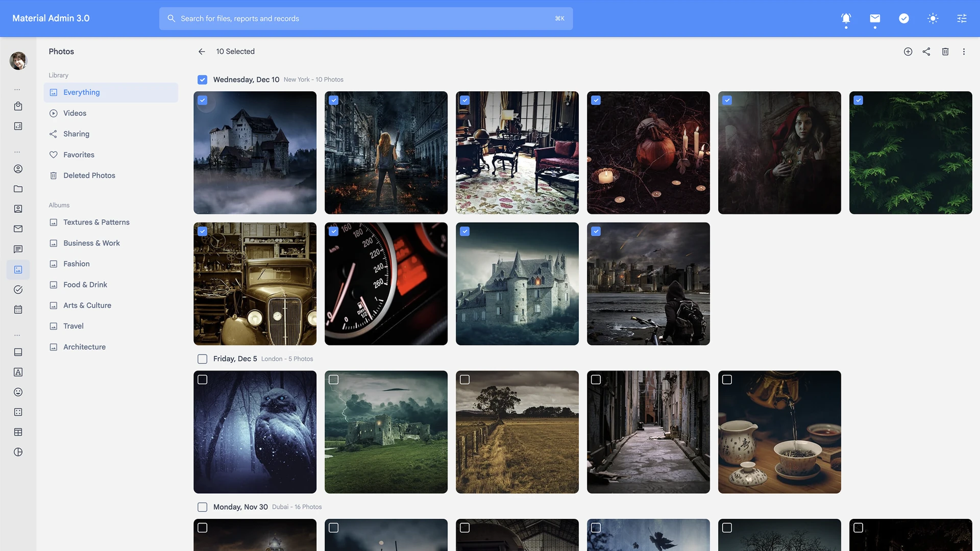The image size is (980, 551).
Task: Toggle the light/dark theme sun icon
Action: pos(933,18)
